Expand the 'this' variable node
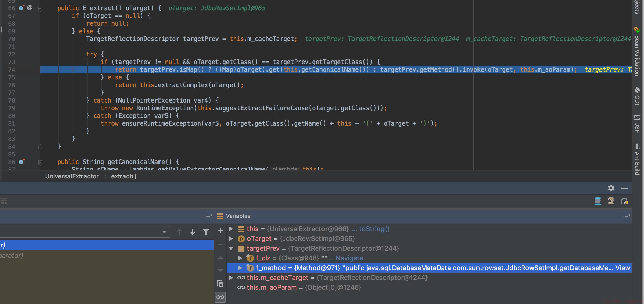 (x=231, y=229)
